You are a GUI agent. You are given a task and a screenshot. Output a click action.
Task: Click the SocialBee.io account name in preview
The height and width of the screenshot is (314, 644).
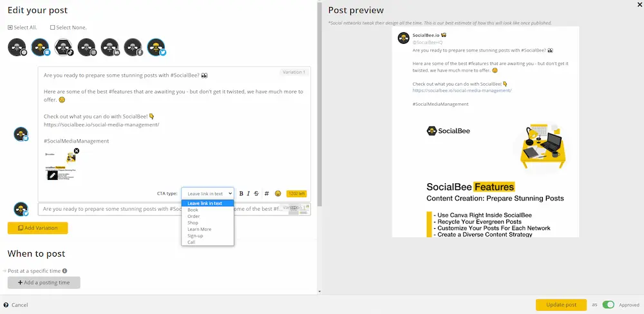coord(427,35)
